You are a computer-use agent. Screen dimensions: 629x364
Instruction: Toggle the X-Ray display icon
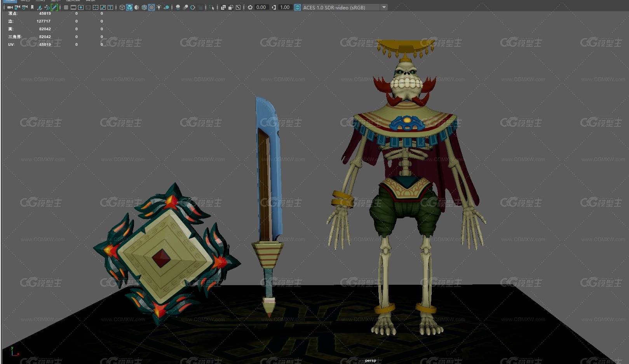click(223, 7)
